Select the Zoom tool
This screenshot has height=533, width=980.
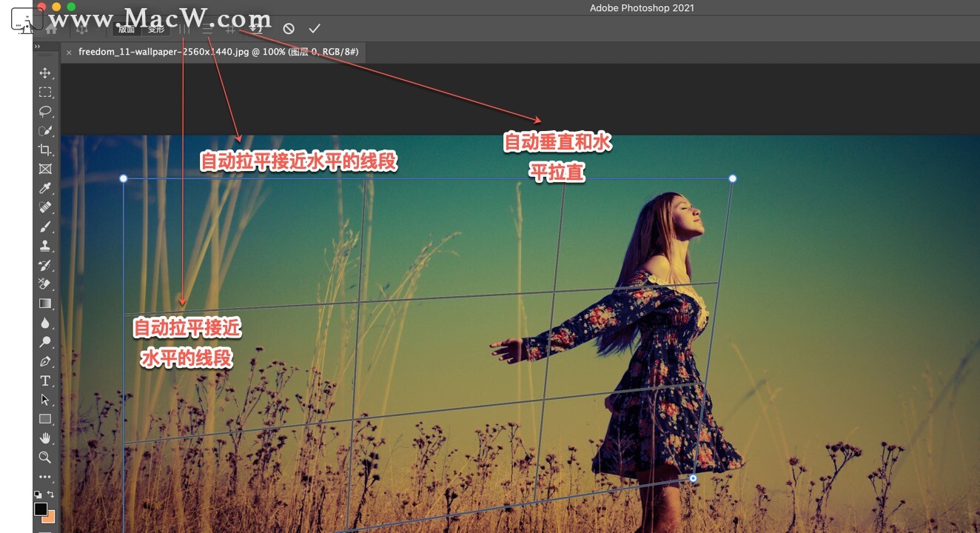coord(46,457)
